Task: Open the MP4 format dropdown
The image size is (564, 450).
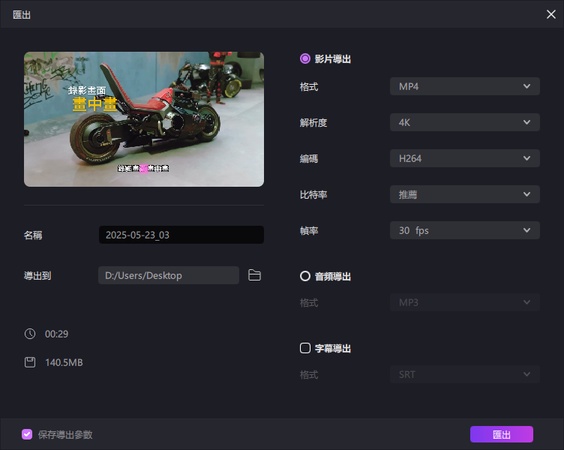Action: coord(465,86)
